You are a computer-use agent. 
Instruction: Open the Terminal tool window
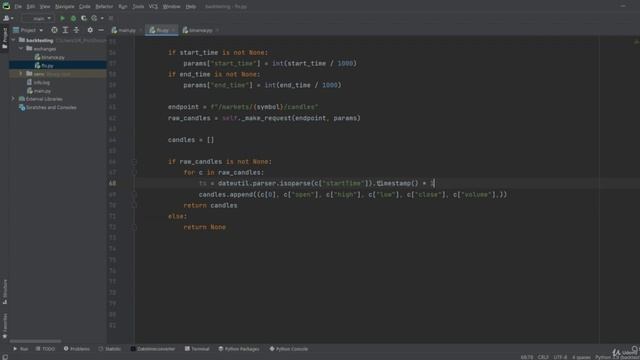point(197,349)
